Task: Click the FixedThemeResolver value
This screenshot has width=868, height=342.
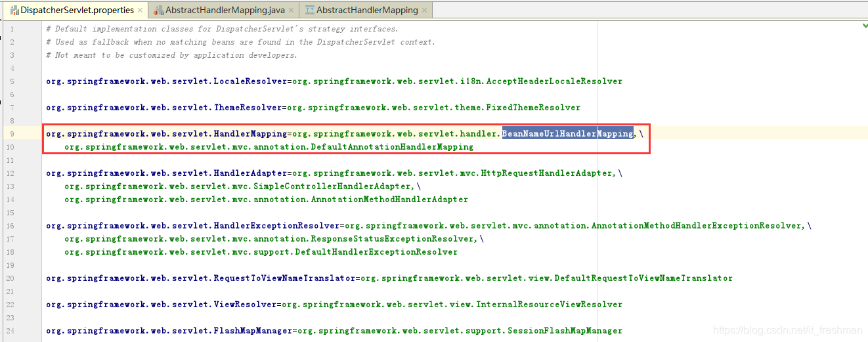Action: [434, 107]
